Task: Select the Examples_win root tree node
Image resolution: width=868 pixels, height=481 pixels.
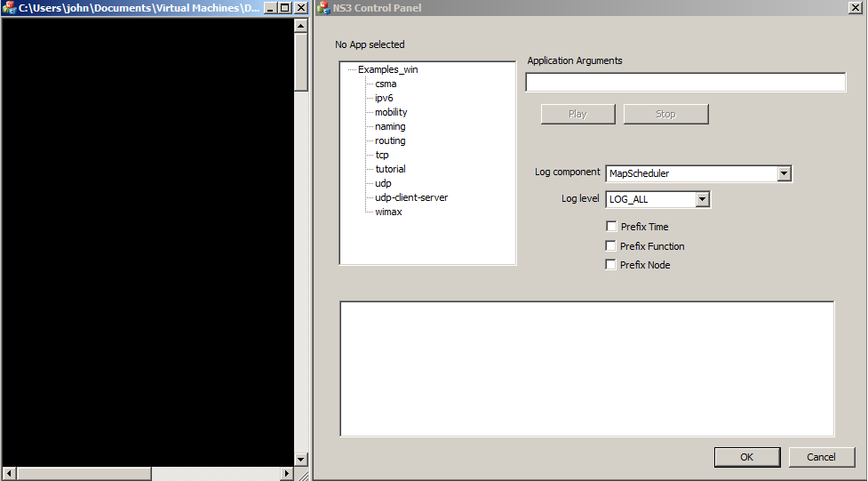Action: [x=388, y=69]
